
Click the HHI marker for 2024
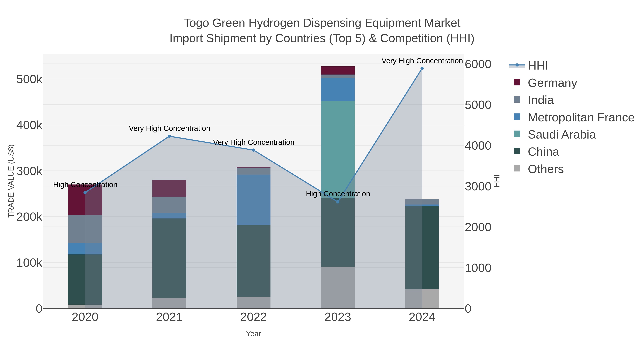click(422, 68)
